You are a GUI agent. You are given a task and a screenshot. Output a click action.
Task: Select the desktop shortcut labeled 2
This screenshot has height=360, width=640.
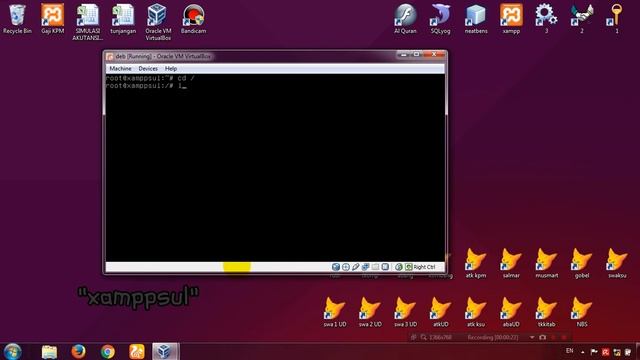582,19
